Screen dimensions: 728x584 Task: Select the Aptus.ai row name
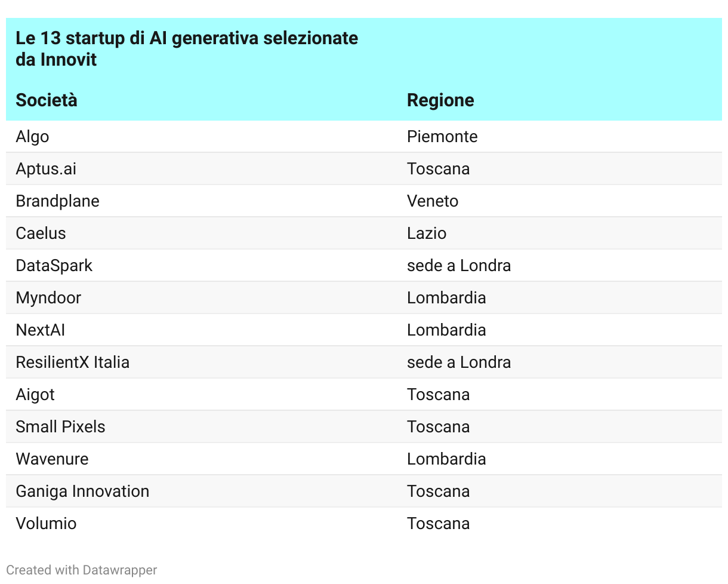46,169
